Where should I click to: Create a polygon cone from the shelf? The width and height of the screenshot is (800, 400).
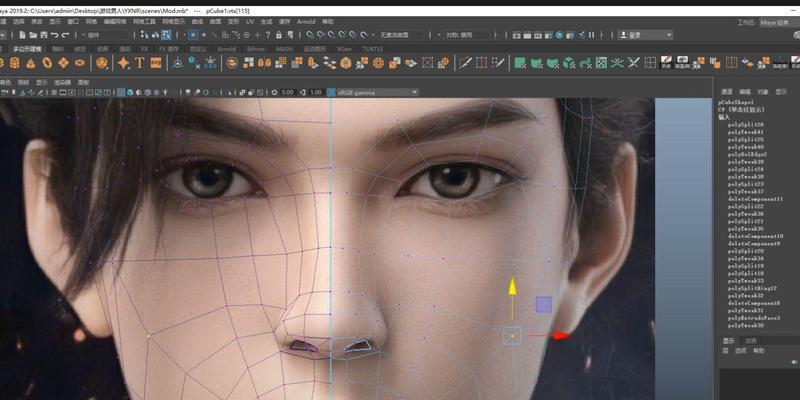(x=31, y=63)
